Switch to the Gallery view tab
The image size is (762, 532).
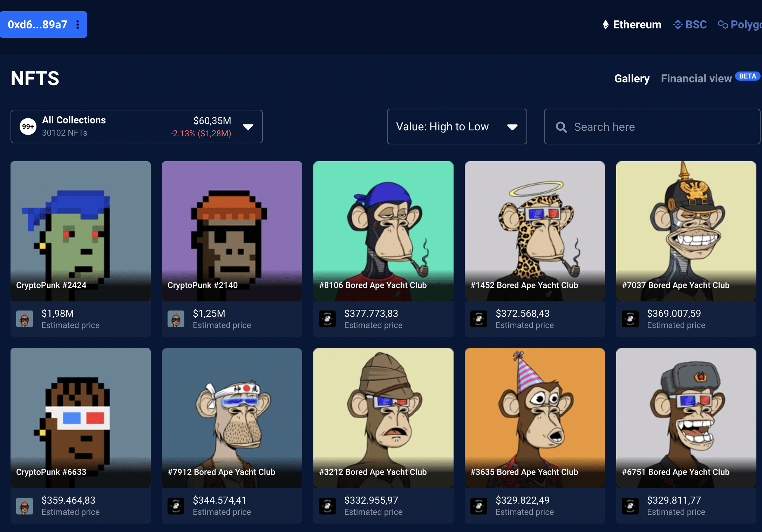click(632, 79)
